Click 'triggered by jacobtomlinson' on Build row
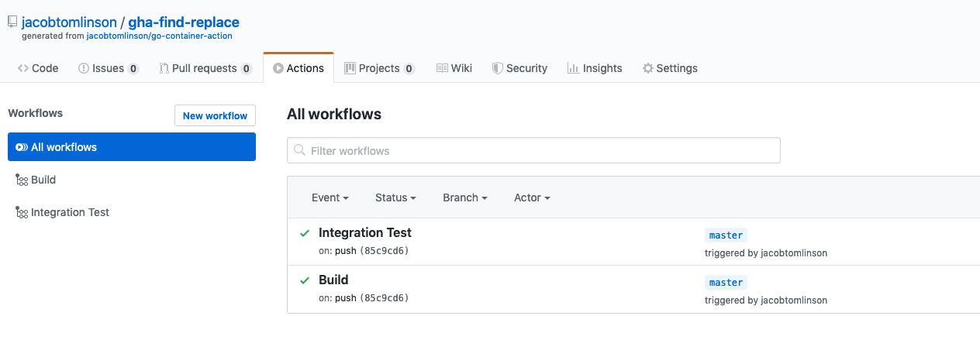 tap(766, 300)
